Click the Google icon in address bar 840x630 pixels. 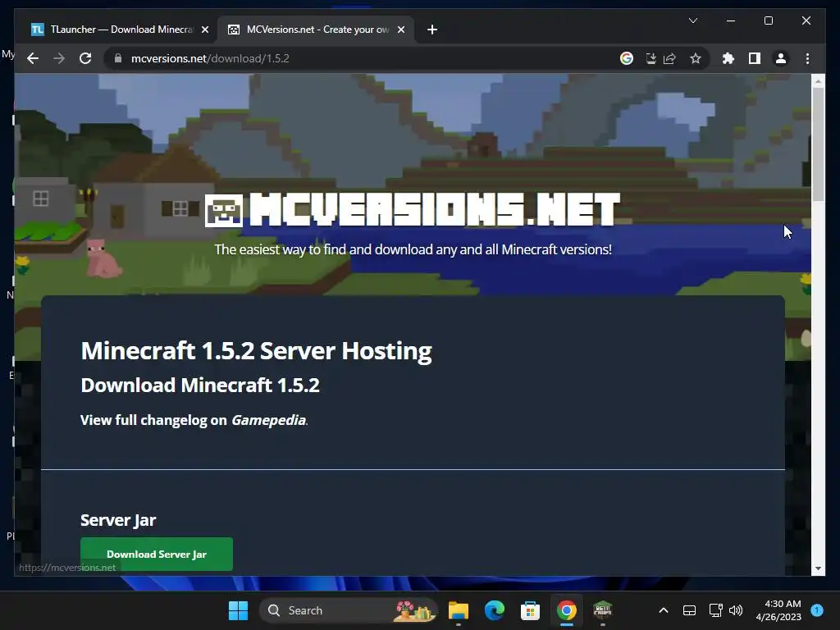626,58
